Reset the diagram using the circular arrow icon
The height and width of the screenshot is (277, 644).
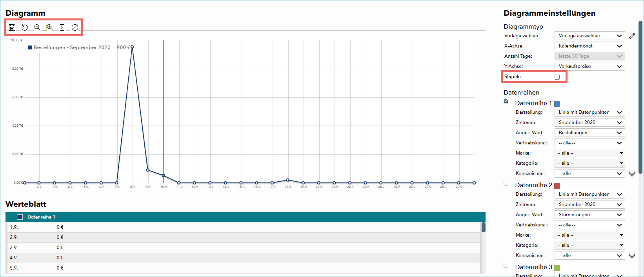(x=25, y=27)
